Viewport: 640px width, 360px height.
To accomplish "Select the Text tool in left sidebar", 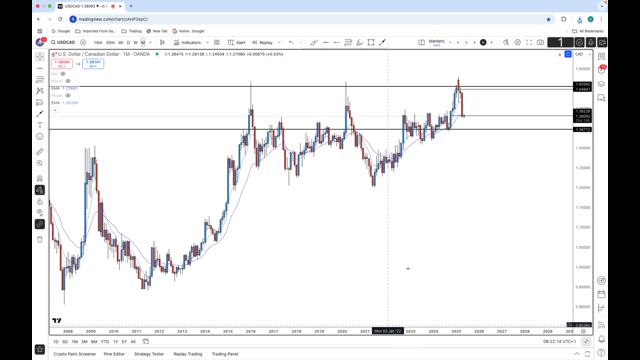I will coord(40,125).
